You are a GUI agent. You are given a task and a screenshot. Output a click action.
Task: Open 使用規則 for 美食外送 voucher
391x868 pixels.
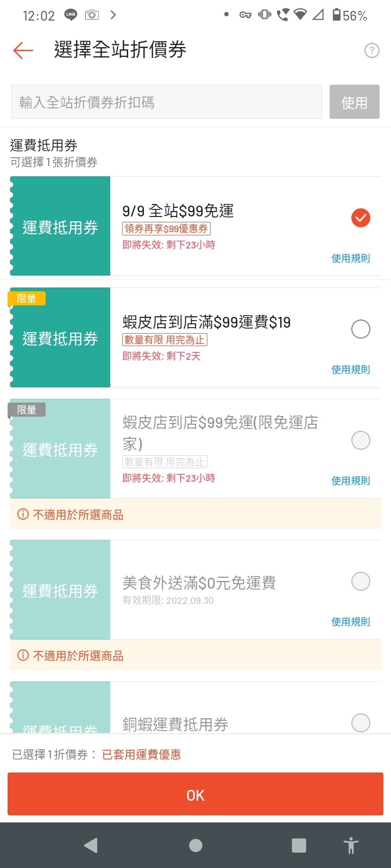pos(351,622)
